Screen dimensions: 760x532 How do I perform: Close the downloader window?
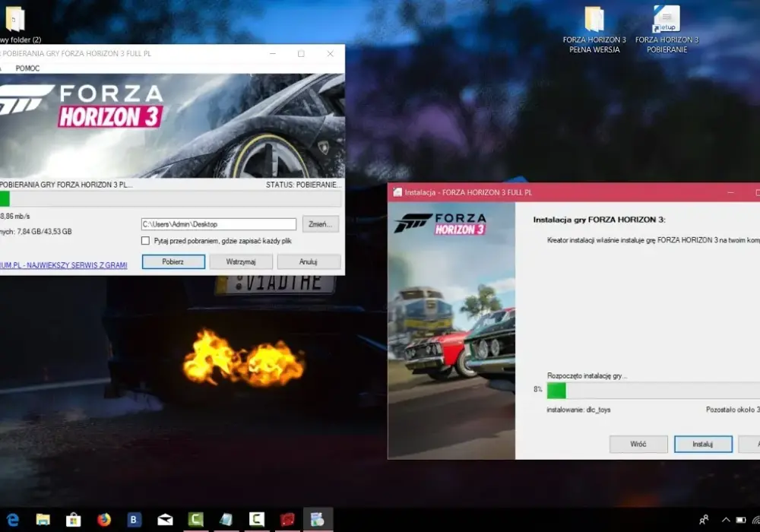pos(330,53)
